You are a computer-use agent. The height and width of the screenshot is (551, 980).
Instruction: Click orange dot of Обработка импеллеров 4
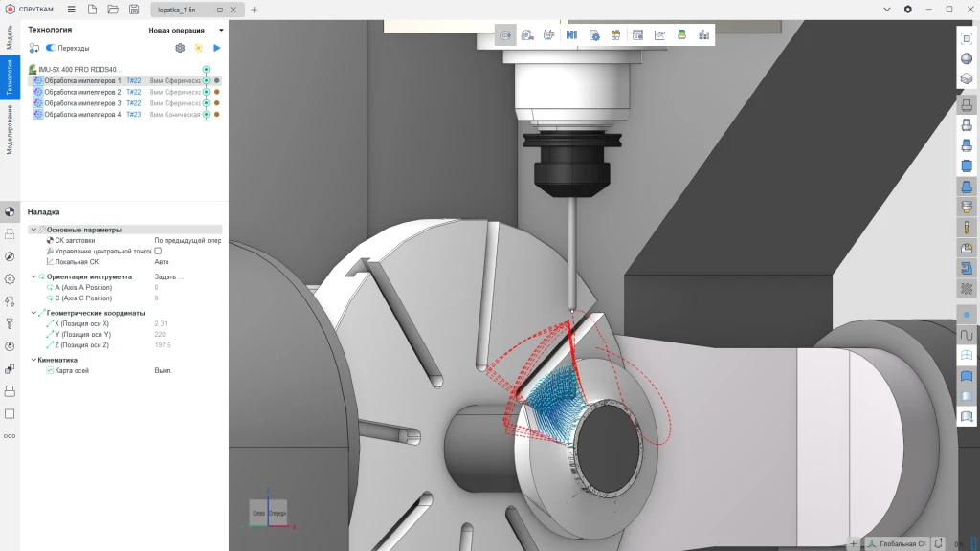coord(217,115)
